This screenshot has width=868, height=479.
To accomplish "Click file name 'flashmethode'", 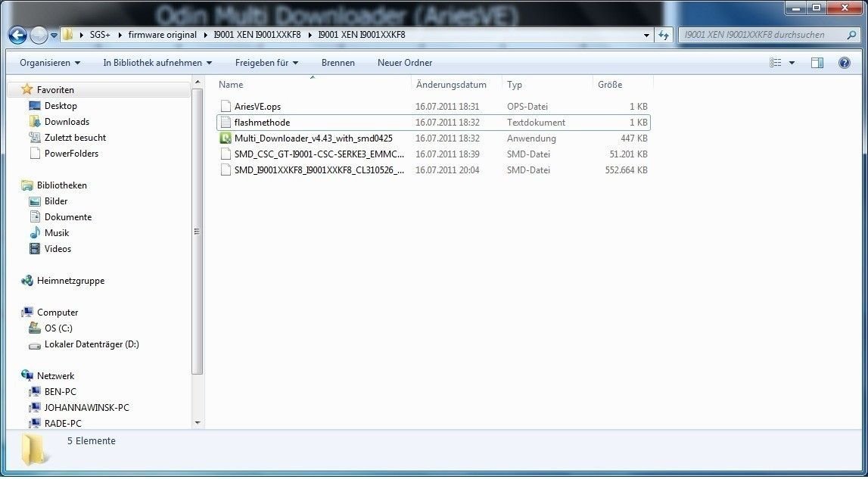I will pyautogui.click(x=262, y=123).
